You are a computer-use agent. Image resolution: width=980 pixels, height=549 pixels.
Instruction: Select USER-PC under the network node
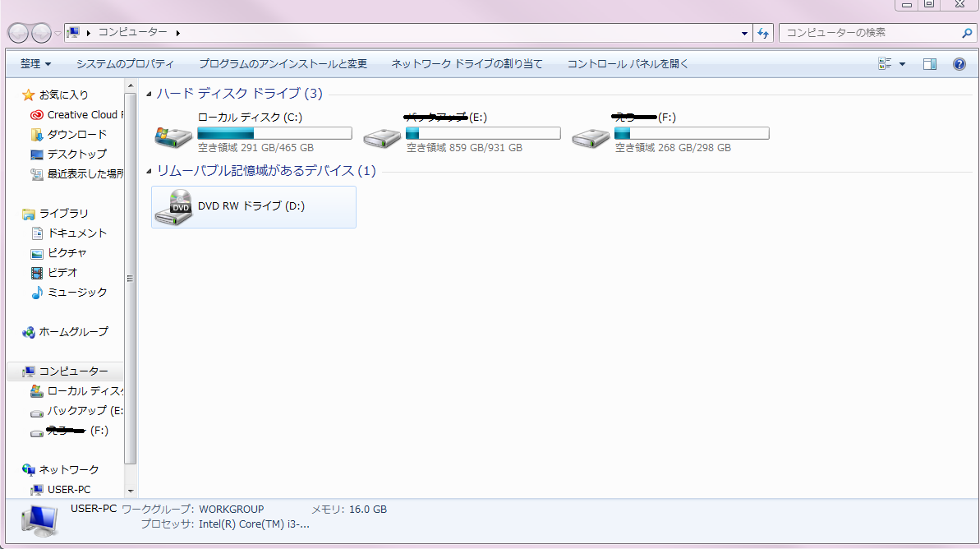[x=61, y=490]
